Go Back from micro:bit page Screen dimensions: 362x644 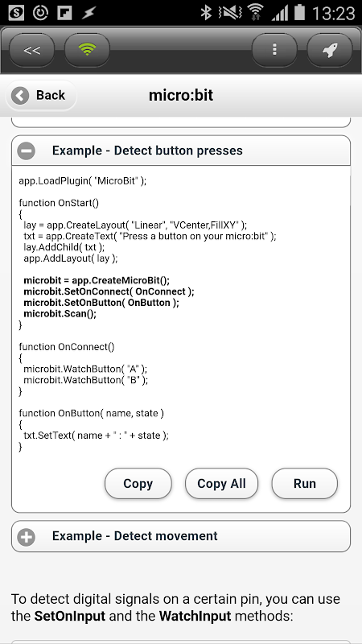tap(41, 95)
